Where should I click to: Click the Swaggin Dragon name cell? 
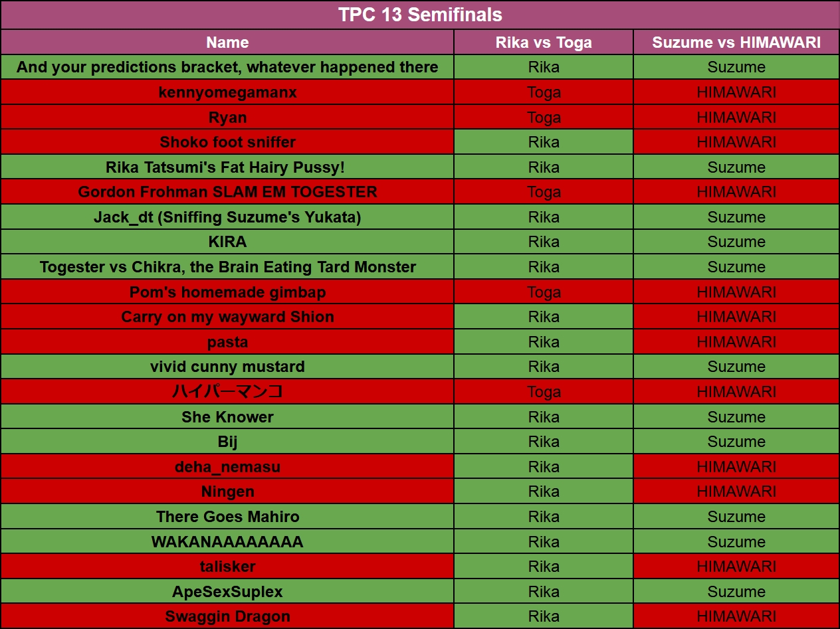pos(227,616)
